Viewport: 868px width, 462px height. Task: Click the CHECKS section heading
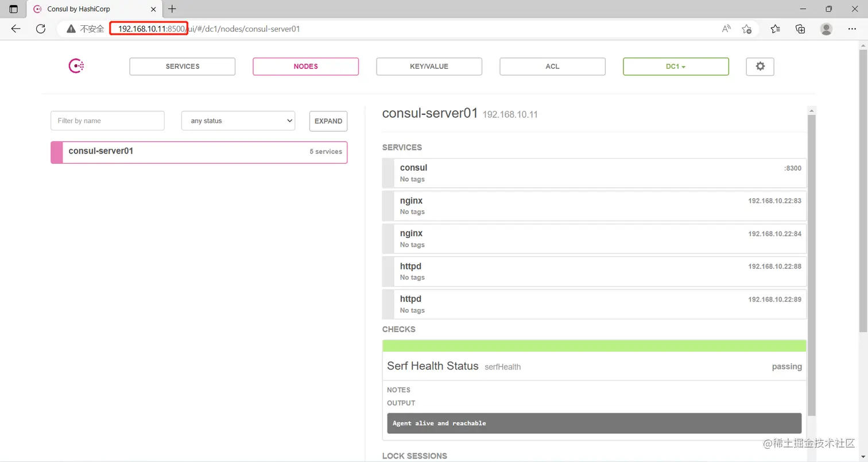click(x=399, y=329)
